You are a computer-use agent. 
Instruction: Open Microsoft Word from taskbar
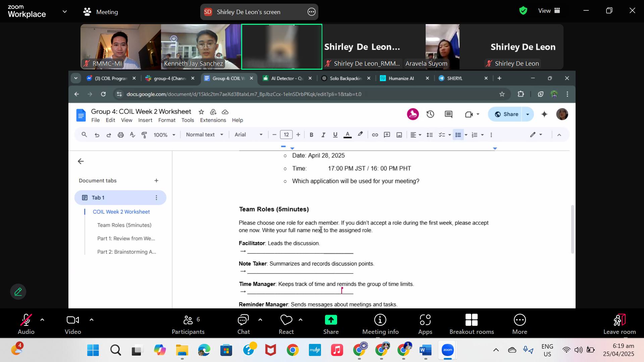click(x=425, y=350)
